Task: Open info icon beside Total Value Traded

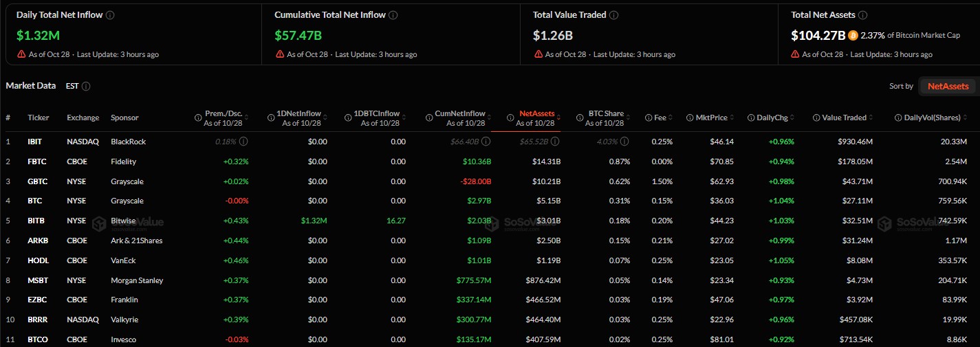Action: 614,14
